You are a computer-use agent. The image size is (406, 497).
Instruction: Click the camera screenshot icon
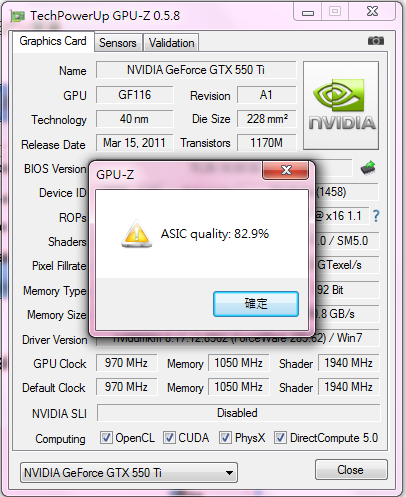pos(376,41)
